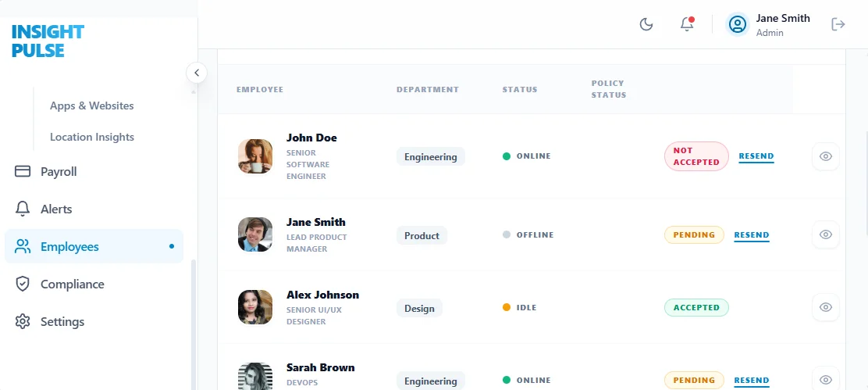View Sarah Brown row eye icon

(x=826, y=380)
